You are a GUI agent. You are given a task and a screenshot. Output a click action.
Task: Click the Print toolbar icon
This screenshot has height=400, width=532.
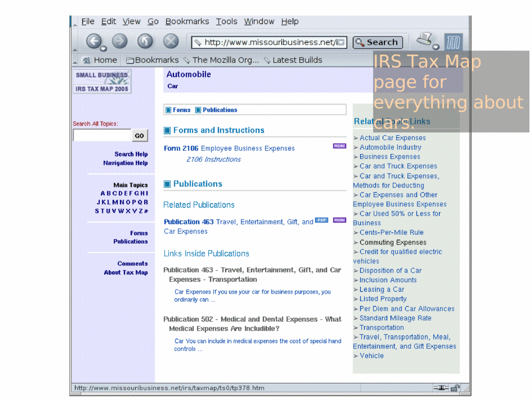point(425,39)
